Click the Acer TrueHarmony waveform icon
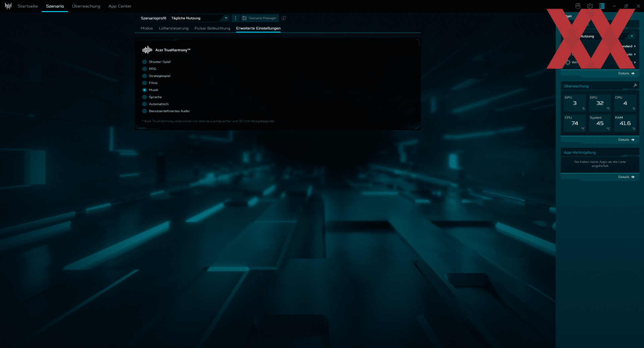The height and width of the screenshot is (348, 644). [147, 50]
